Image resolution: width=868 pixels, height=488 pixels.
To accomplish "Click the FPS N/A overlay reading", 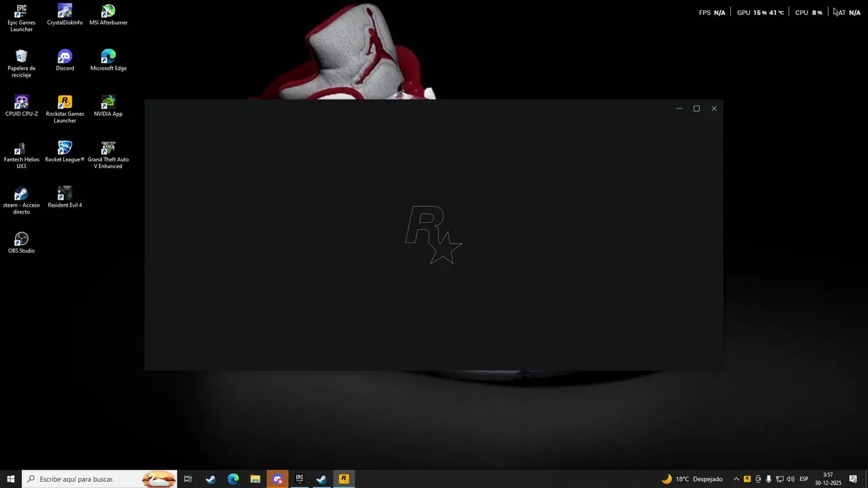I will point(712,13).
